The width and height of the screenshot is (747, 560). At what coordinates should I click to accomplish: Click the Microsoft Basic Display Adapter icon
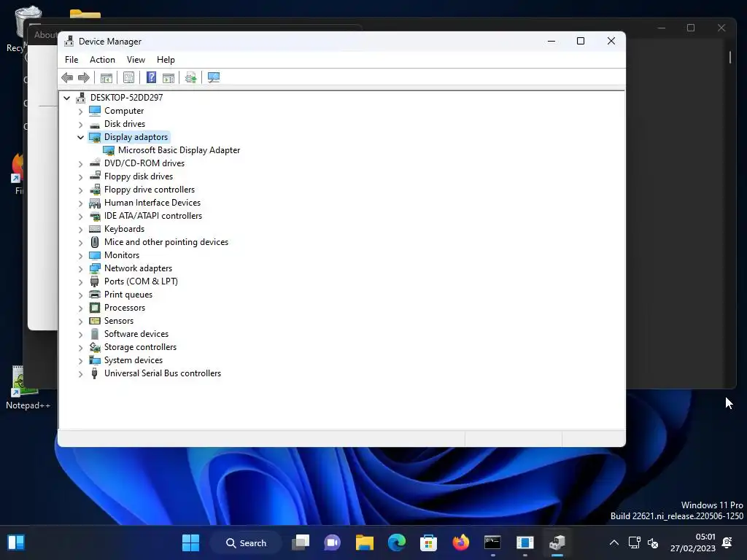pos(109,150)
